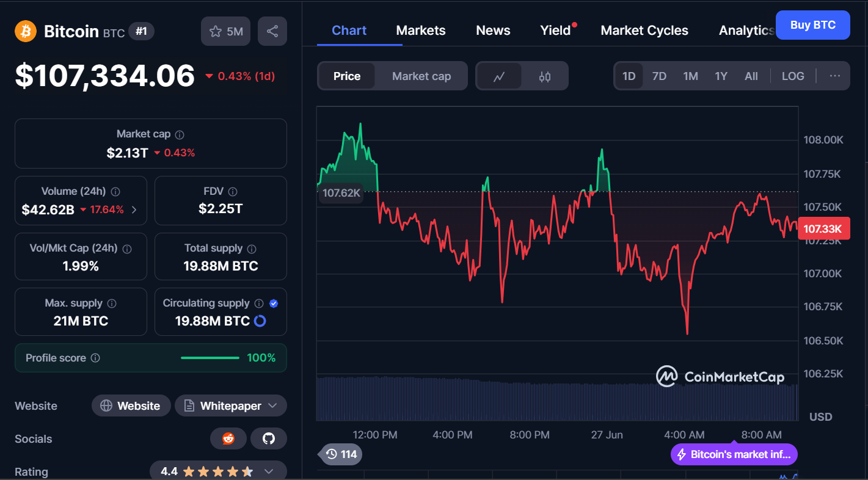868x480 pixels.
Task: Open Circulating supply info icon
Action: pos(259,304)
